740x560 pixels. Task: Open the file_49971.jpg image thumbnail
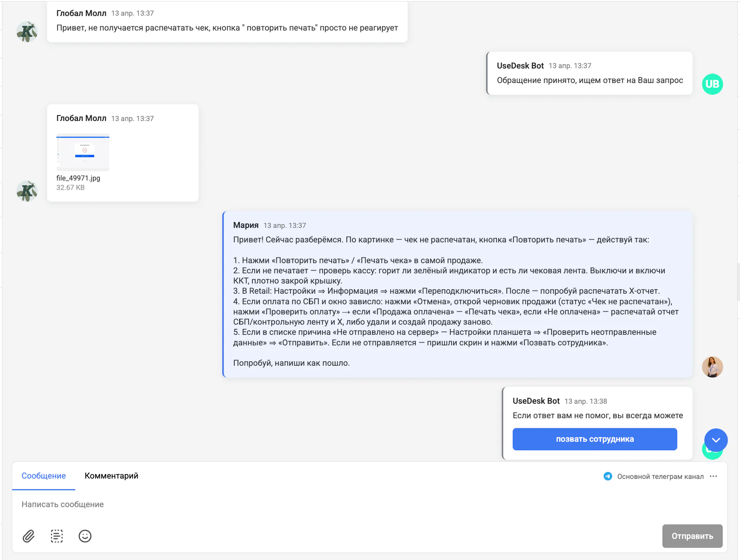click(83, 152)
